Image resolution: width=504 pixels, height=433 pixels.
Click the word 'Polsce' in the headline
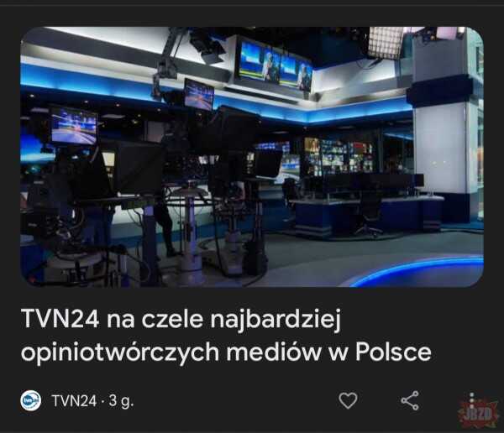(x=393, y=351)
